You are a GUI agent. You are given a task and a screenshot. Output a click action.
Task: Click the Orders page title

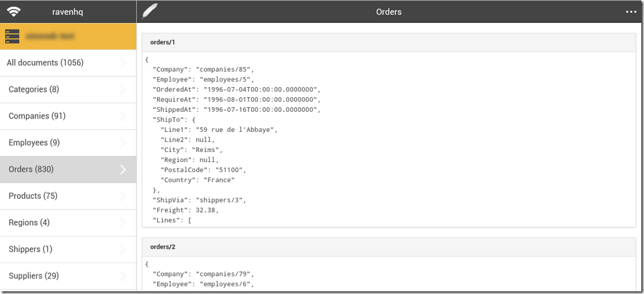(388, 12)
